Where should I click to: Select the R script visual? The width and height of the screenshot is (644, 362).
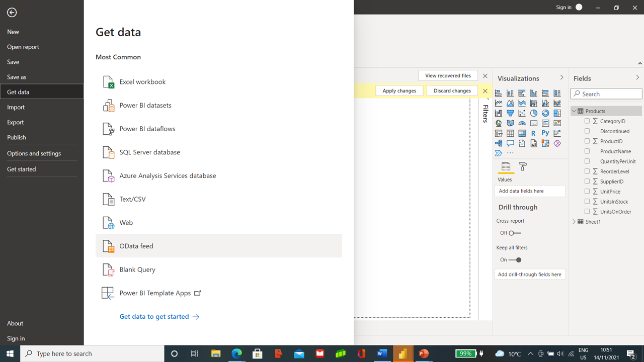tap(534, 133)
